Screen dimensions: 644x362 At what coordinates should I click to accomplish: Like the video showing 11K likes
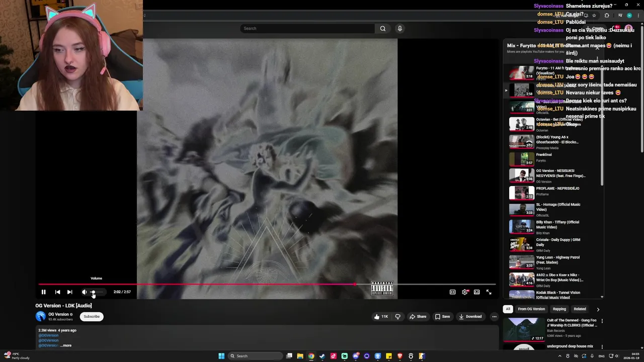pyautogui.click(x=381, y=317)
